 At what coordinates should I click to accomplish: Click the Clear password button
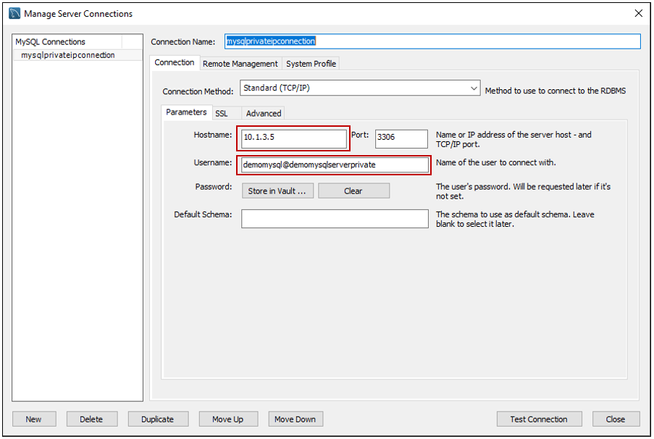(354, 191)
